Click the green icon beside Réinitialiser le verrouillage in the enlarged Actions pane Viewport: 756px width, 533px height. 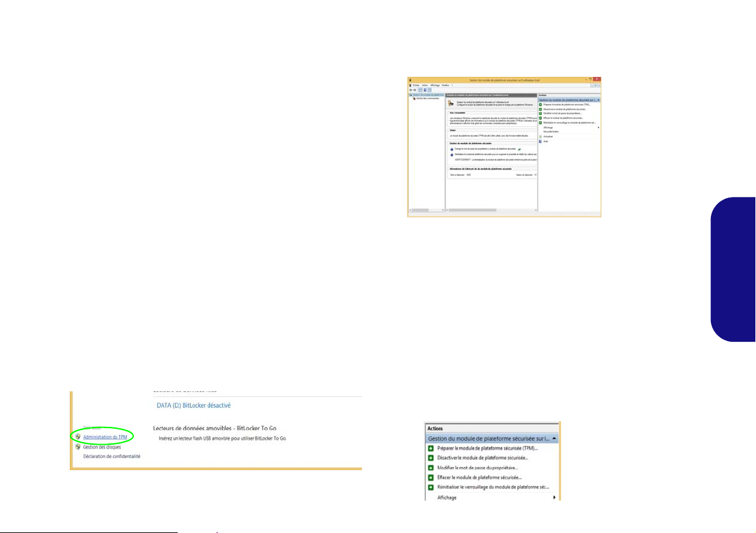point(431,487)
